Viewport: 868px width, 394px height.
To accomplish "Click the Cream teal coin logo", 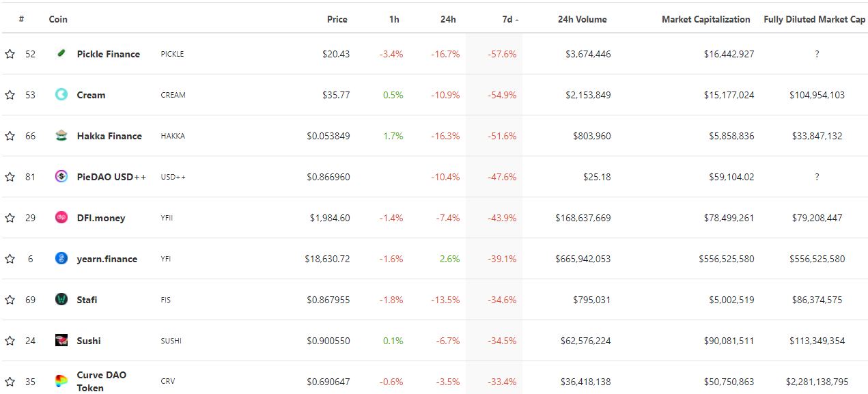I will click(x=61, y=94).
